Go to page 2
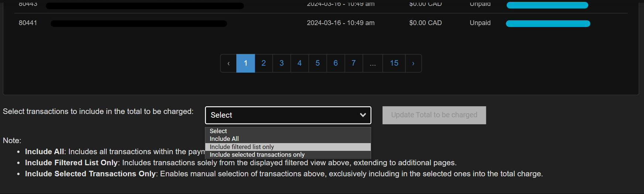 click(x=264, y=63)
